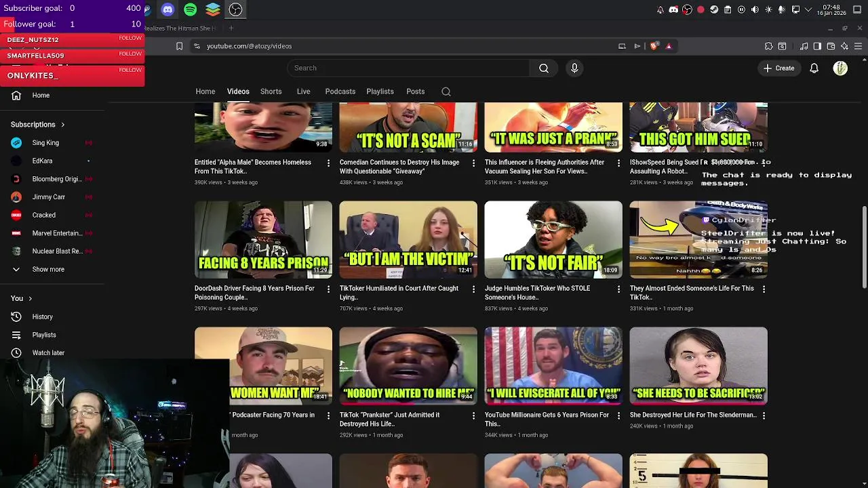The height and width of the screenshot is (488, 868).
Task: Click the Brave Rewards triangle icon
Action: tap(669, 46)
